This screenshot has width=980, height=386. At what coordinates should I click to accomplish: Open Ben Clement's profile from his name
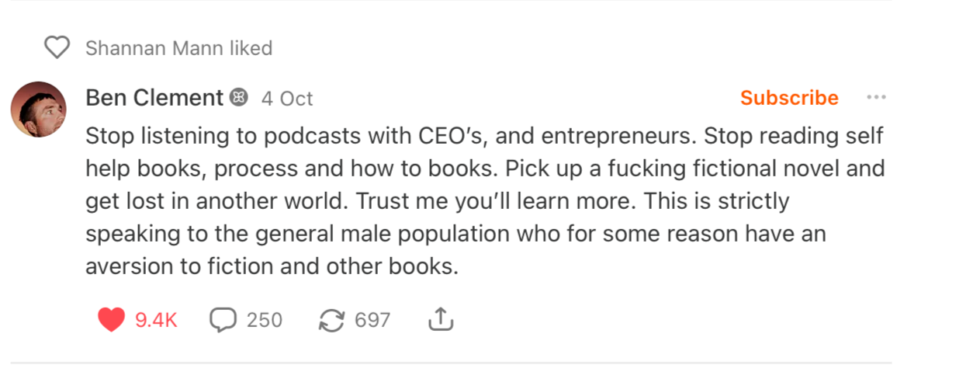(x=154, y=98)
